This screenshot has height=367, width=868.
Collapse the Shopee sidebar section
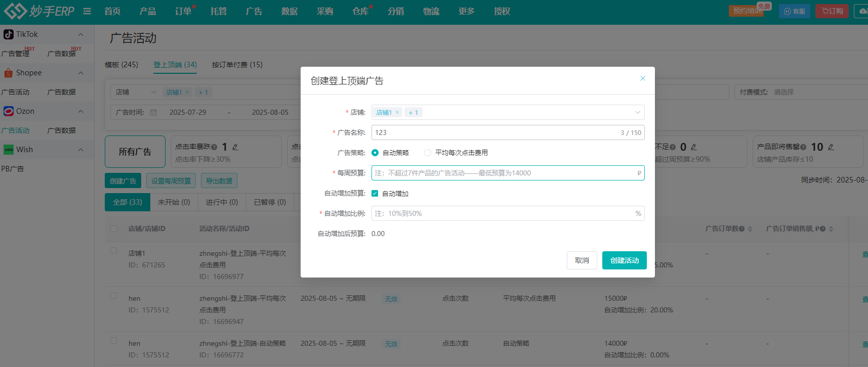80,73
